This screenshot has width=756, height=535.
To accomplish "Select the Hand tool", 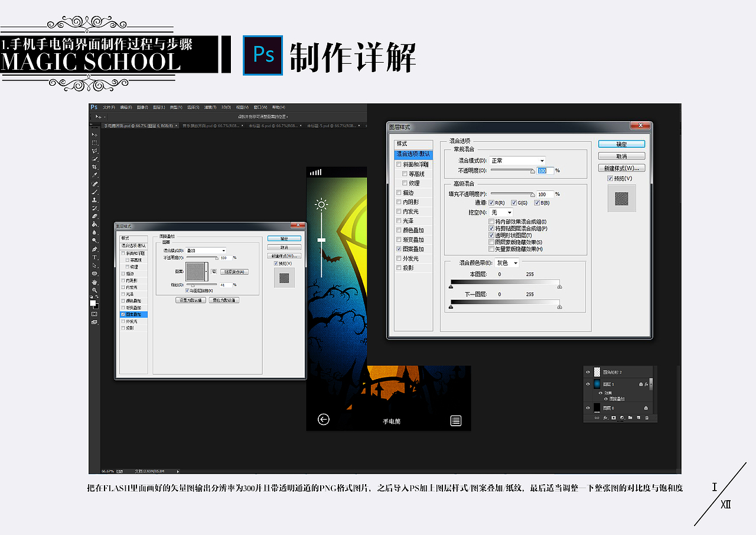I will click(94, 283).
